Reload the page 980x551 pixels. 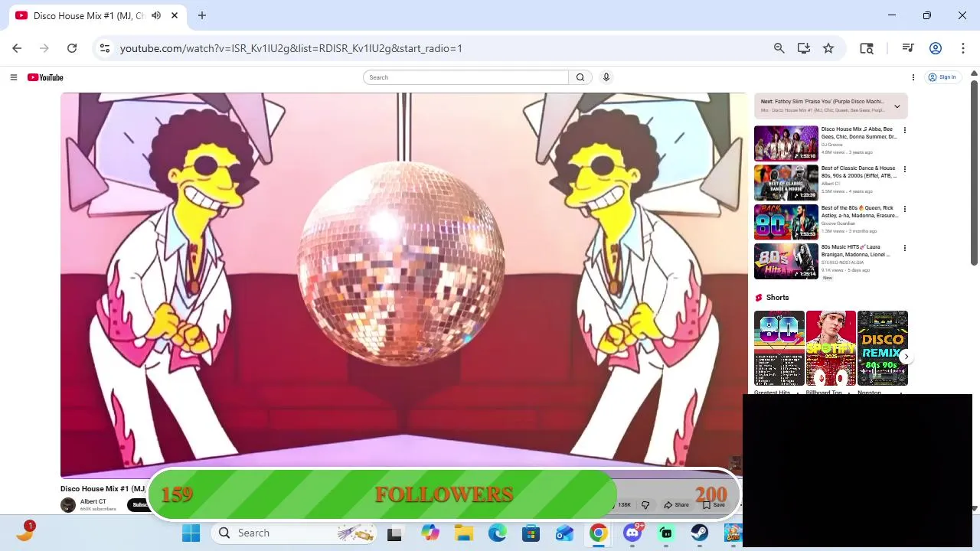coord(72,48)
